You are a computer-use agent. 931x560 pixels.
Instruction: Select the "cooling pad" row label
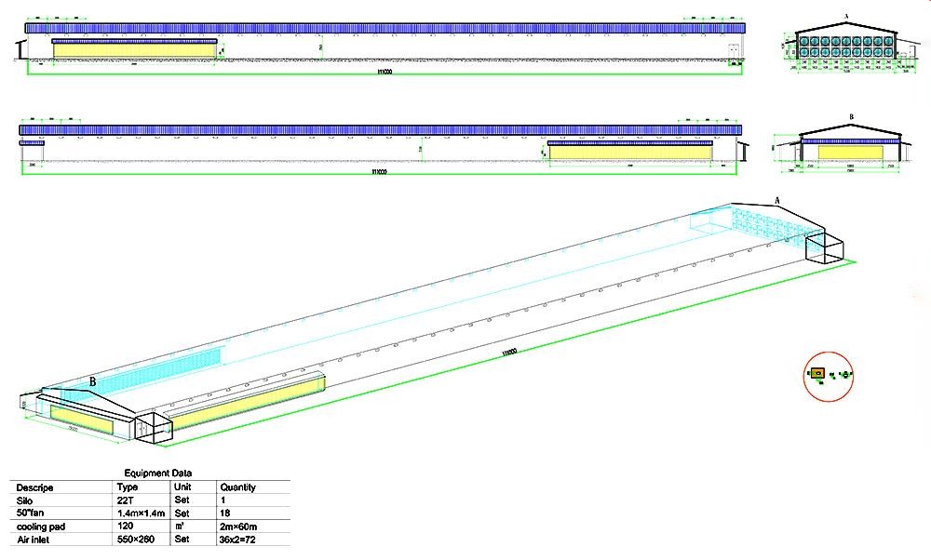pyautogui.click(x=41, y=527)
